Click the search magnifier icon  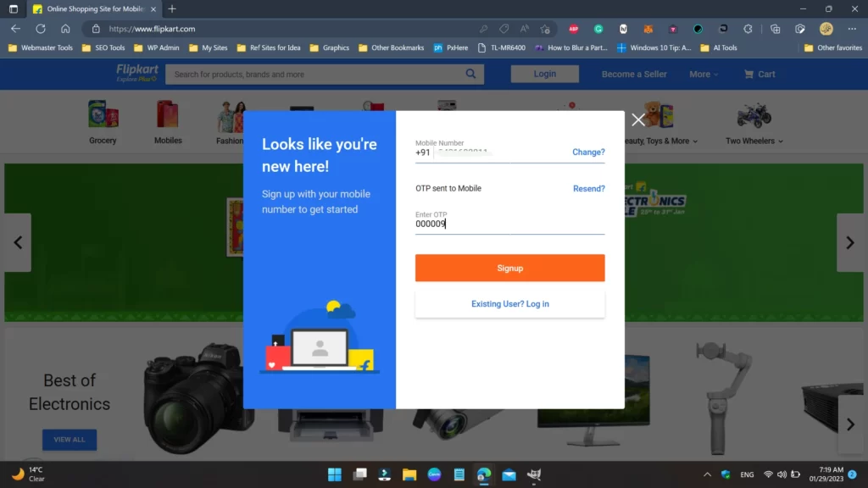(x=470, y=74)
